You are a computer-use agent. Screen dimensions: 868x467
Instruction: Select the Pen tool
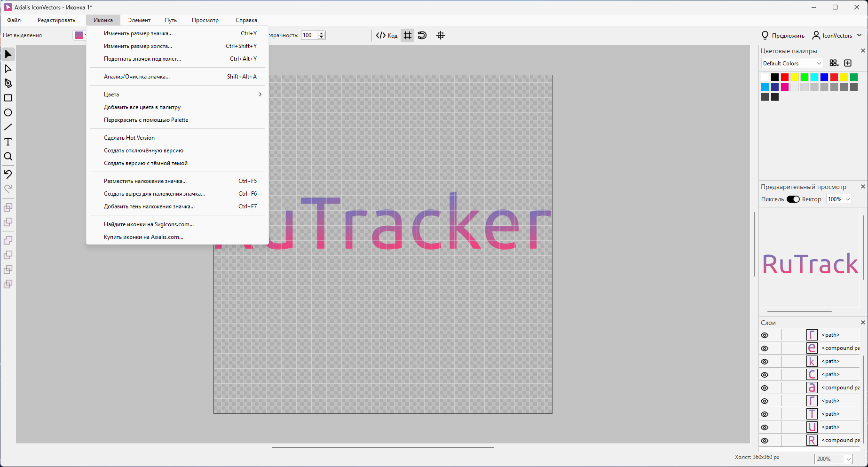click(x=8, y=84)
